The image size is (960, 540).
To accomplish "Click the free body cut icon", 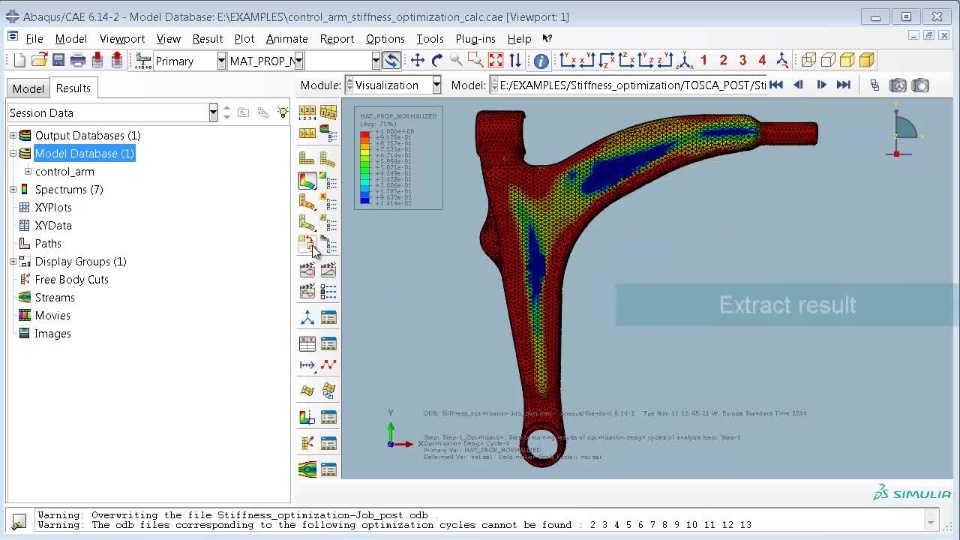I will (307, 443).
